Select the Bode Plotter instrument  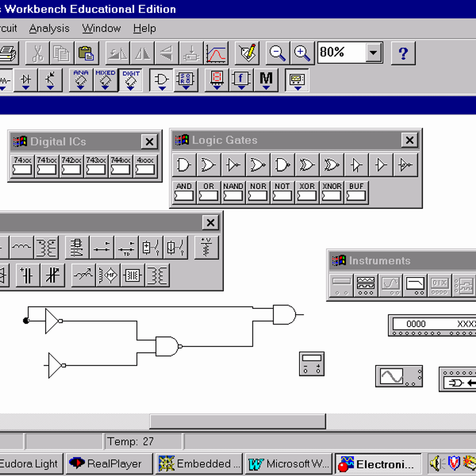415,286
